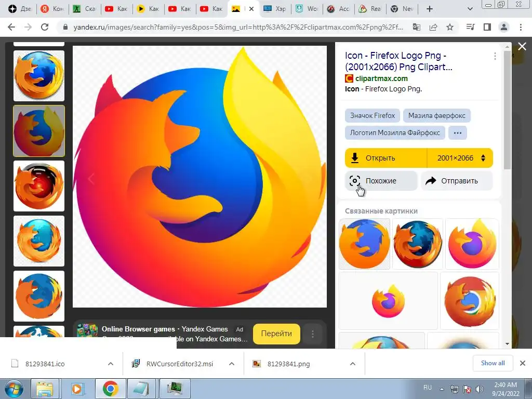The height and width of the screenshot is (399, 532).
Task: Click the volume speaker icon in the system tray
Action: pos(480,389)
